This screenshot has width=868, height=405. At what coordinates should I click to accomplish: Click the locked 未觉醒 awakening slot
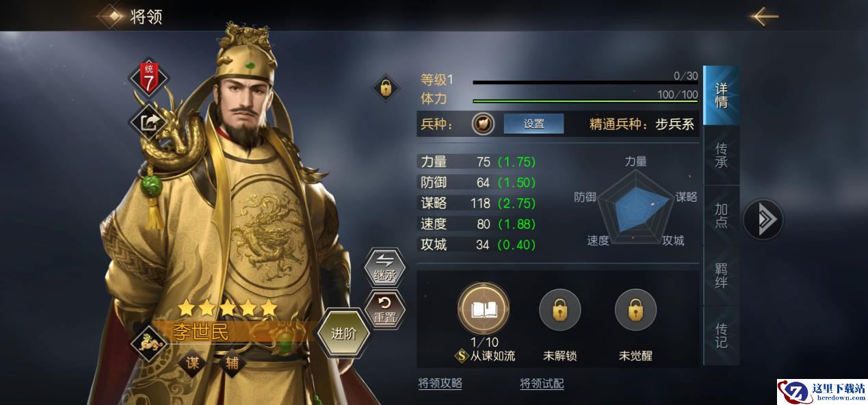[x=635, y=310]
